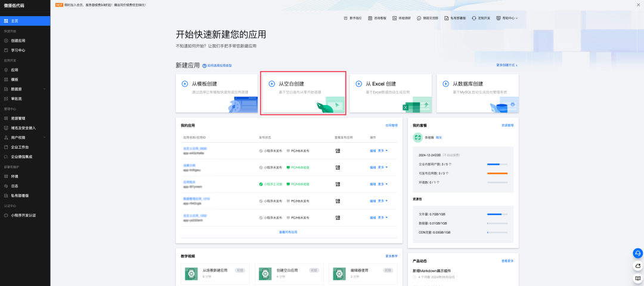Click 购买 next to 体验版
Image resolution: width=644 pixels, height=286 pixels.
[x=439, y=137]
